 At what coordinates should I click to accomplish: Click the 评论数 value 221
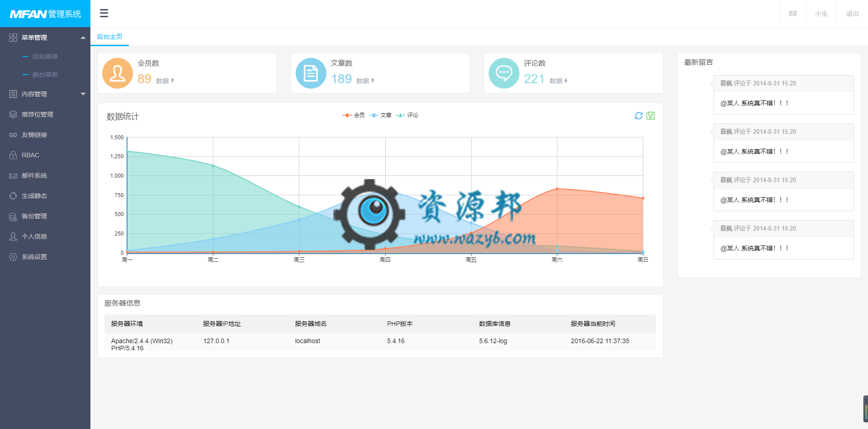click(534, 79)
